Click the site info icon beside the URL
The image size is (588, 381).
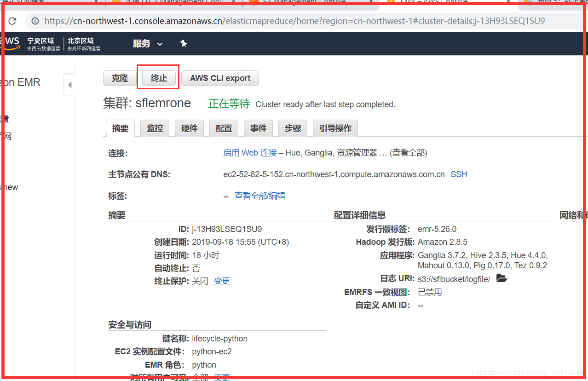pyautogui.click(x=35, y=21)
